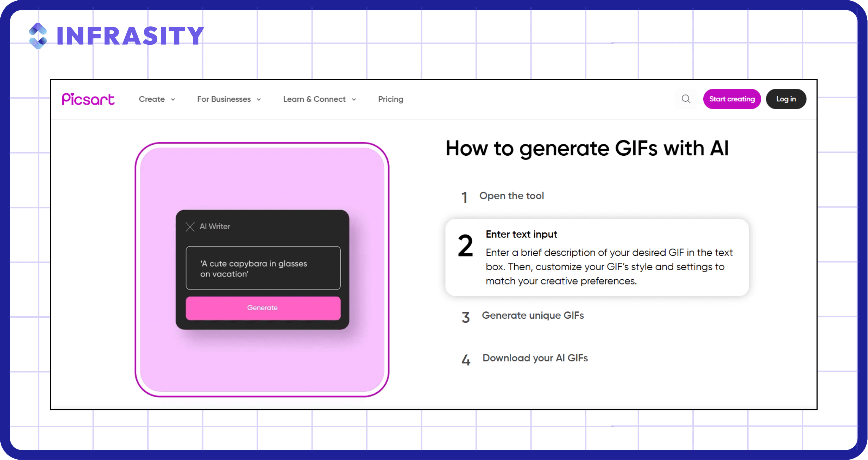Click the Log in button
868x460 pixels.
786,99
